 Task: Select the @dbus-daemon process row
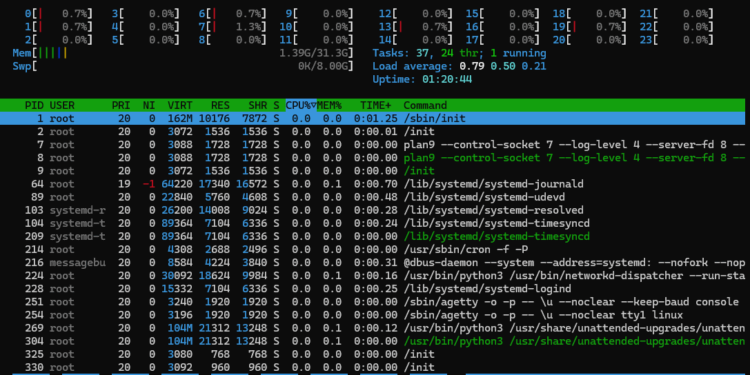[x=373, y=263]
